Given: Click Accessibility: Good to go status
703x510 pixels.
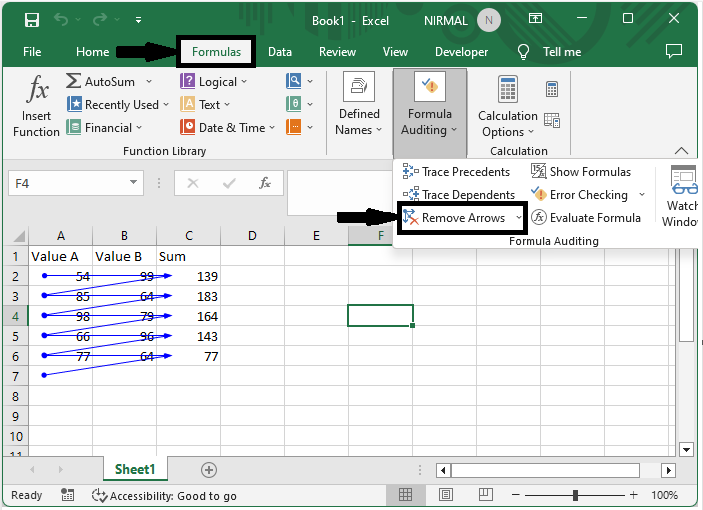Looking at the screenshot, I should [x=164, y=496].
